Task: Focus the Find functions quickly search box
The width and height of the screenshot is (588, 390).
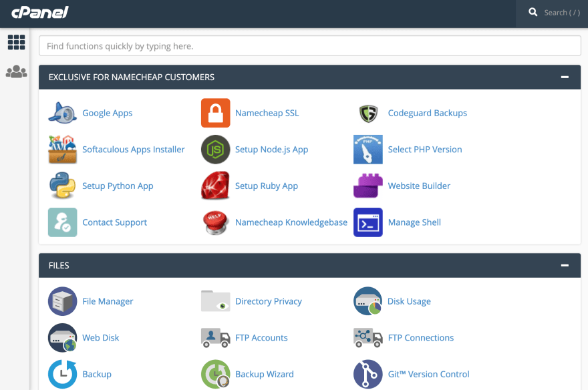Action: (310, 45)
